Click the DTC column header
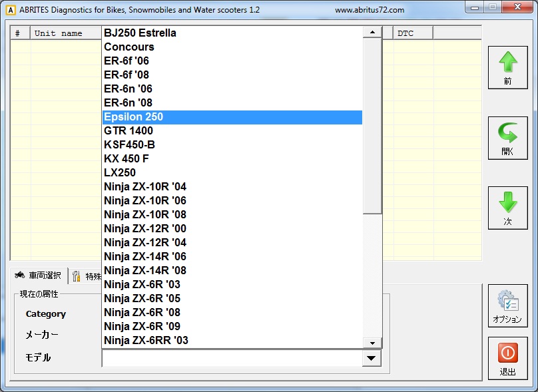This screenshot has width=538, height=392. [x=413, y=33]
